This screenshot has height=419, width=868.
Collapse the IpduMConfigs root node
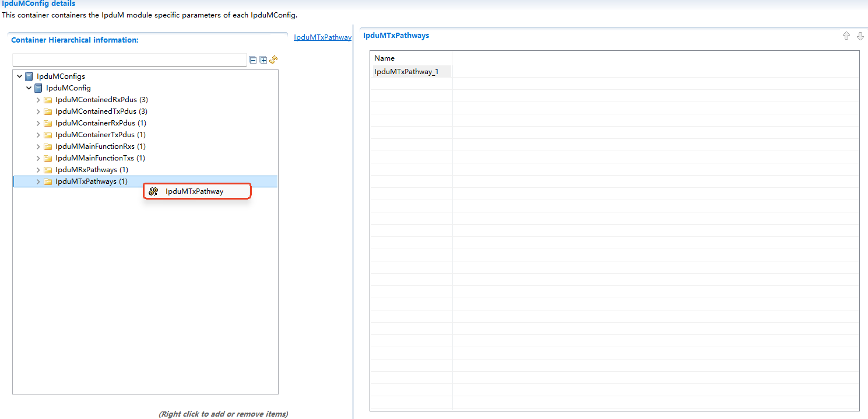(x=20, y=76)
